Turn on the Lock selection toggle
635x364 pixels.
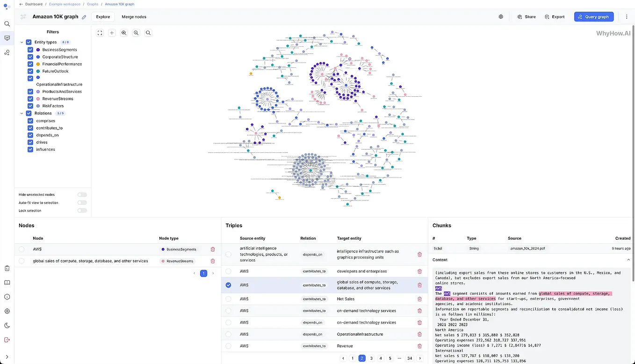(x=82, y=210)
